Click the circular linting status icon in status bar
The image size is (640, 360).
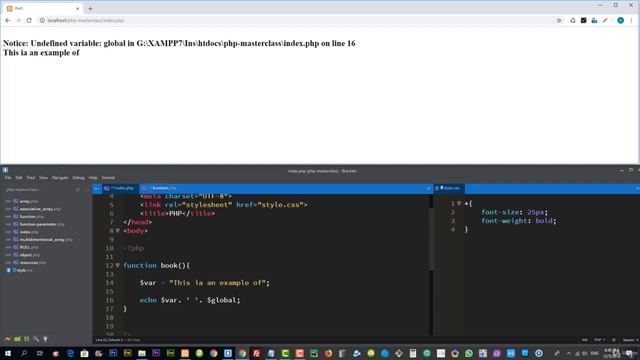(613, 340)
